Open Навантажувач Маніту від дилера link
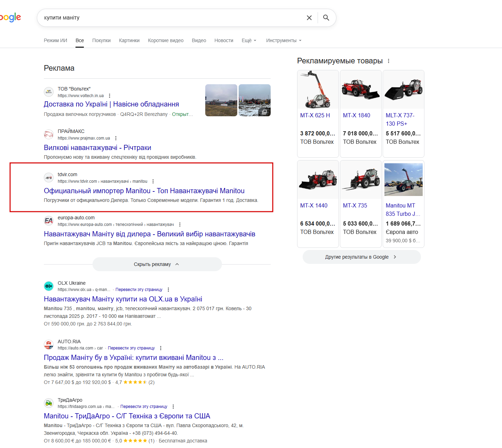 click(150, 234)
